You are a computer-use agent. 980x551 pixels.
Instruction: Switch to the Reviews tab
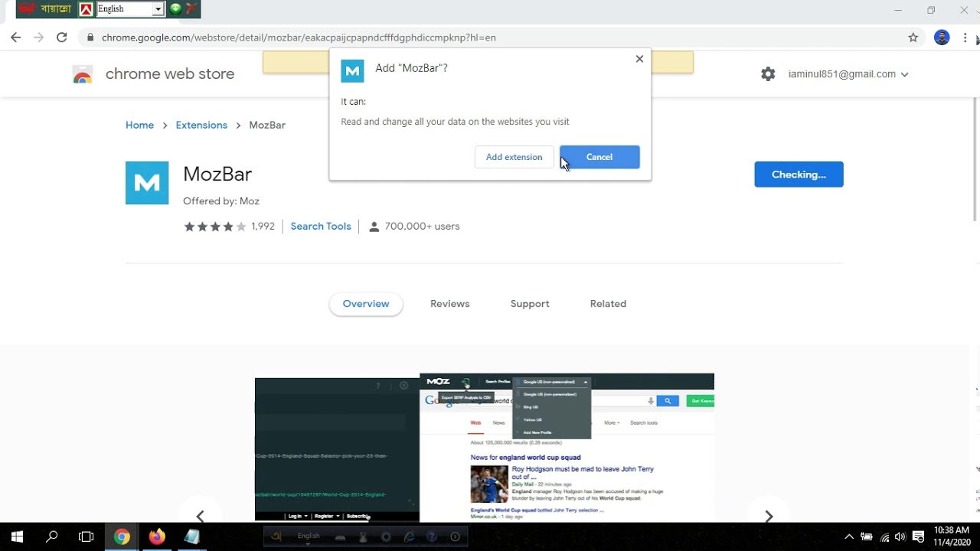[449, 304]
